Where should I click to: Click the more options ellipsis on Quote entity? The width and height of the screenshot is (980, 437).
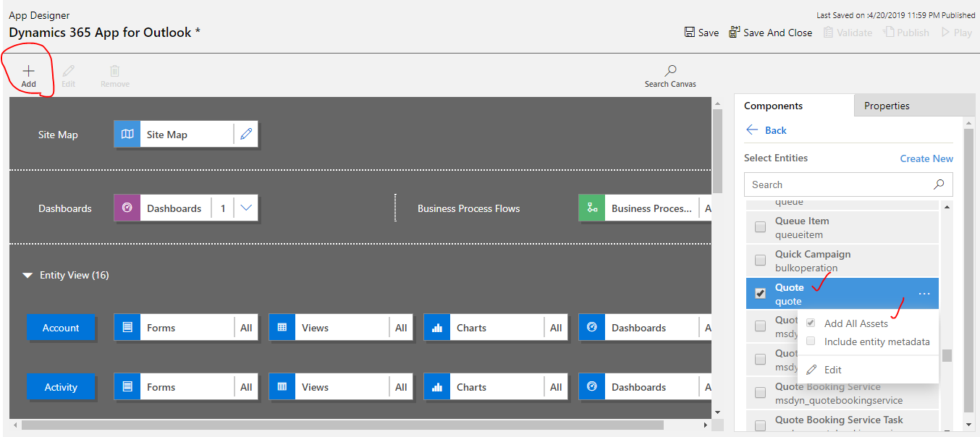[x=924, y=294]
